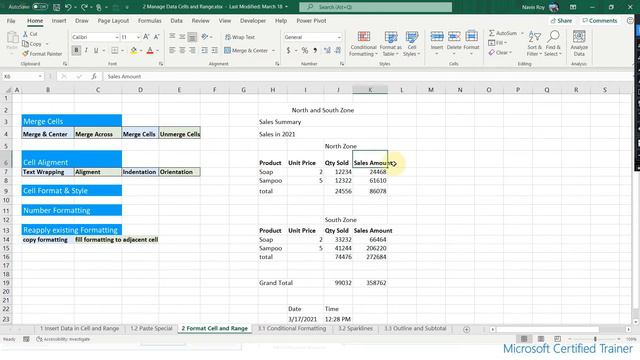Toggle Italic formatting
The width and height of the screenshot is (640, 360).
click(x=86, y=50)
